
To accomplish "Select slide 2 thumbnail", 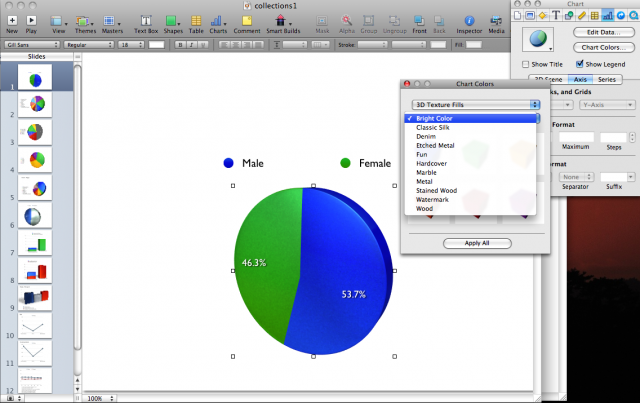I will [35, 105].
